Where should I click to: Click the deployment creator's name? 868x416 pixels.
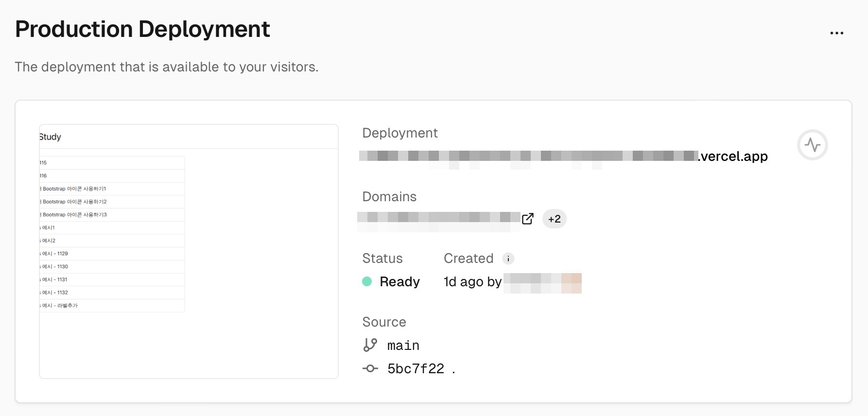542,282
